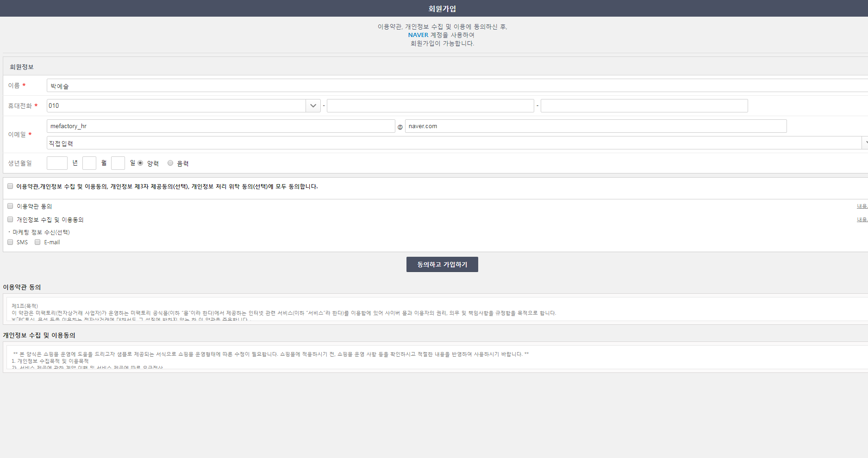Click the naver.com email domain field
Screen dimensions: 868x458
click(595, 126)
